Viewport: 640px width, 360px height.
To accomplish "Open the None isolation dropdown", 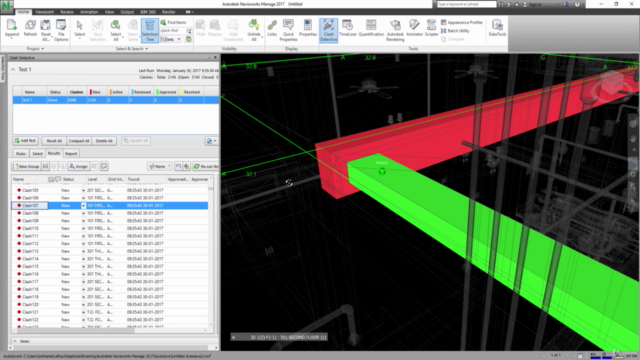I will point(160,167).
